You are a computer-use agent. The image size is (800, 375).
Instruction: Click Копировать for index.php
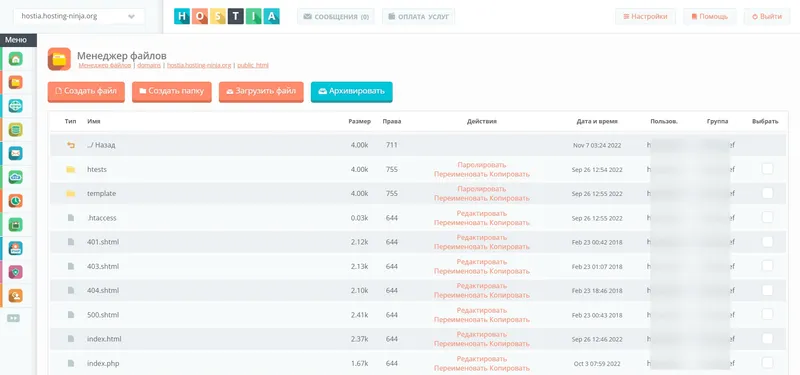(510, 368)
